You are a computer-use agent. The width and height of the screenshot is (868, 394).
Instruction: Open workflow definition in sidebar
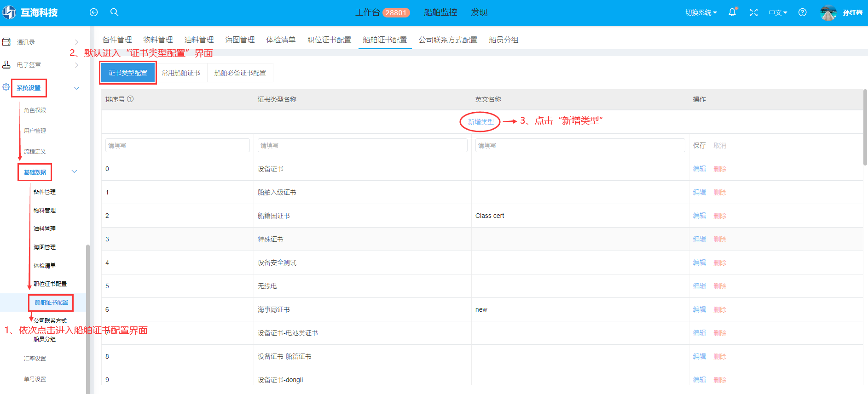coord(35,151)
